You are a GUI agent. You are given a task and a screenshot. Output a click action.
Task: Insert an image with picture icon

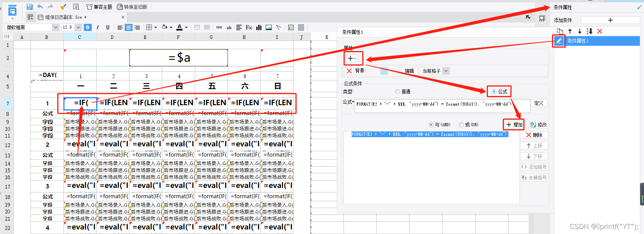269,27
